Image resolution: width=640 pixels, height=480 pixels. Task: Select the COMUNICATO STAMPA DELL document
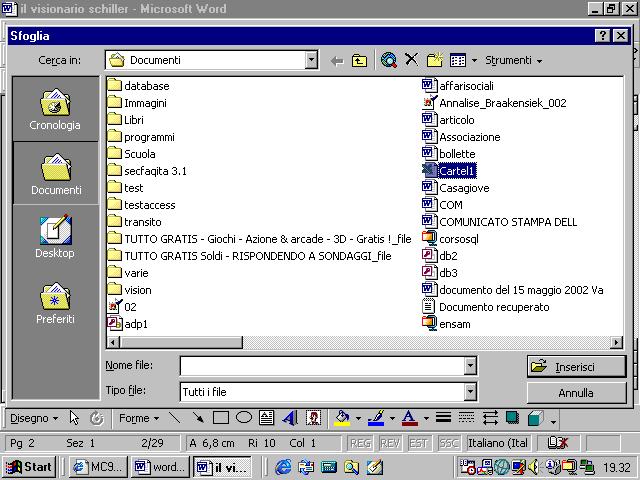pyautogui.click(x=500, y=222)
